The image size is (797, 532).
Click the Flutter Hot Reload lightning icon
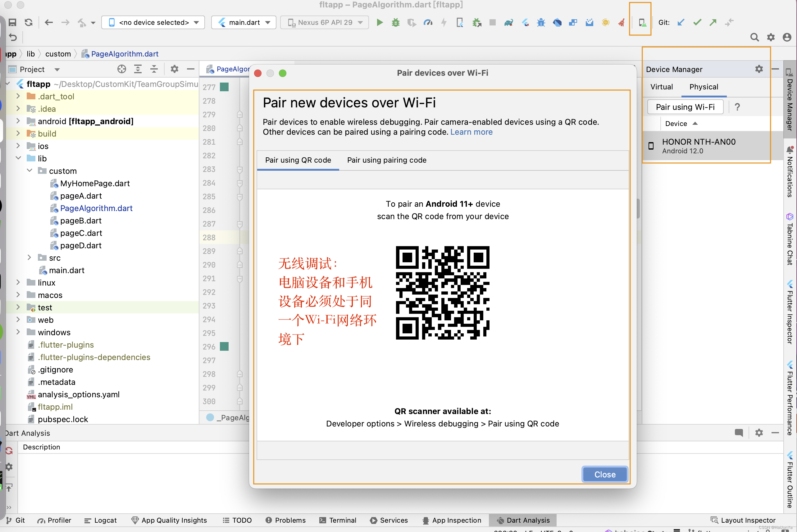tap(444, 22)
